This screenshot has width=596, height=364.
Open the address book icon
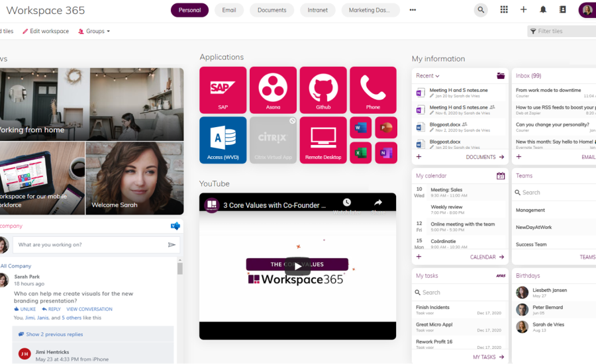562,10
